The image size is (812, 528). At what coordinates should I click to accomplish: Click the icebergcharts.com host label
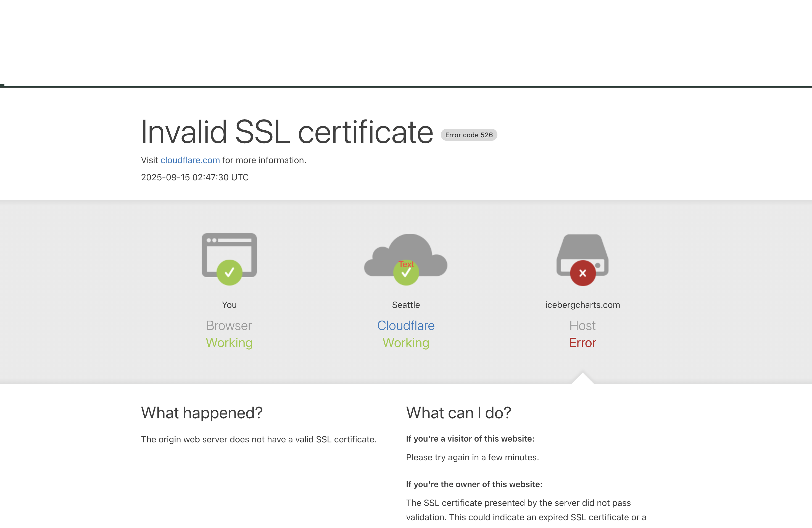pos(582,305)
